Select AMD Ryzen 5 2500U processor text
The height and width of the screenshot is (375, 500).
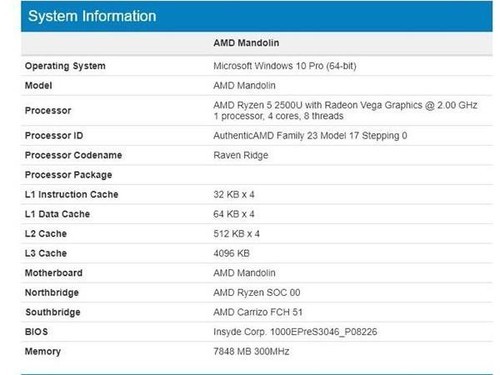[345, 105]
